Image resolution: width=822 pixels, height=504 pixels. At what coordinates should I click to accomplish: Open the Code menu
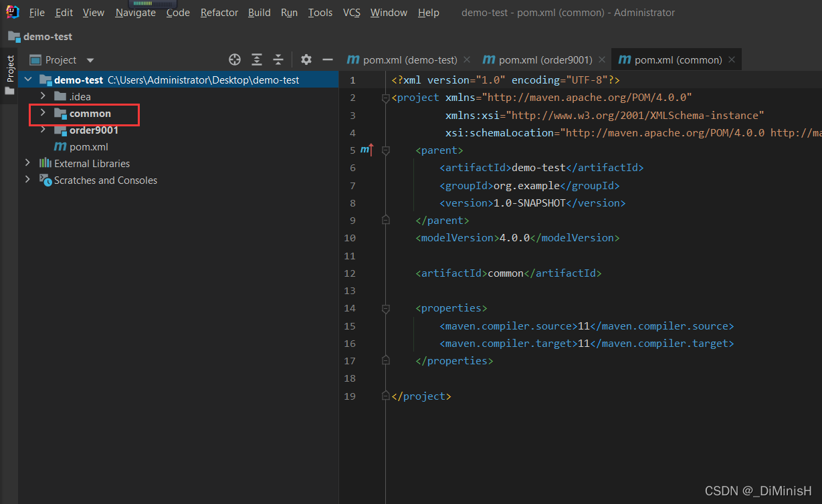pyautogui.click(x=178, y=13)
